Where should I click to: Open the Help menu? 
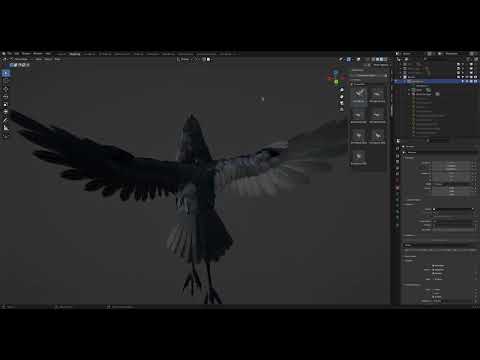coord(48,54)
